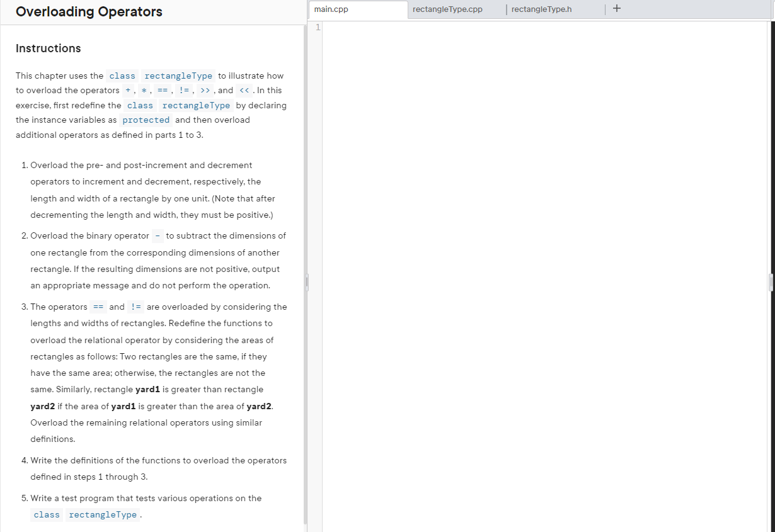The height and width of the screenshot is (532, 775).
Task: Click line 1 in the code editor
Action: coord(545,27)
